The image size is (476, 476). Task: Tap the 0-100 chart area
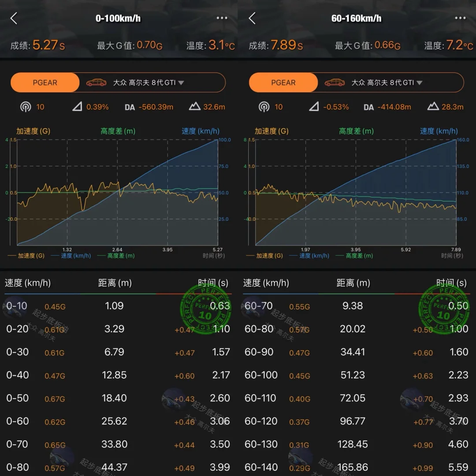pyautogui.click(x=118, y=193)
